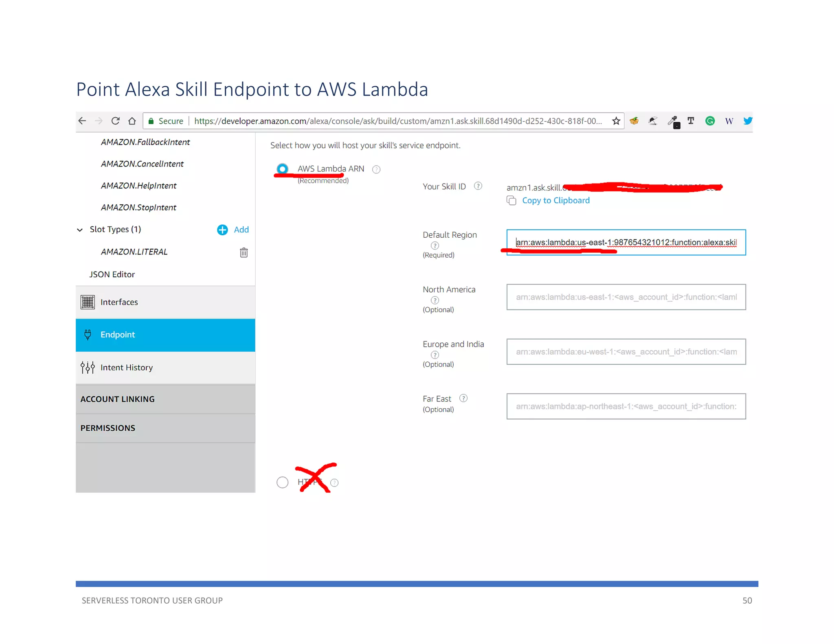
Task: Delete AMAZON.LITERAL slot type with trash icon
Action: tap(244, 252)
